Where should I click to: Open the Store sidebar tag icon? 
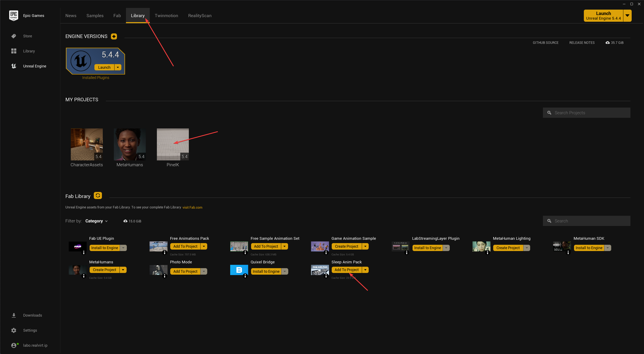(14, 36)
